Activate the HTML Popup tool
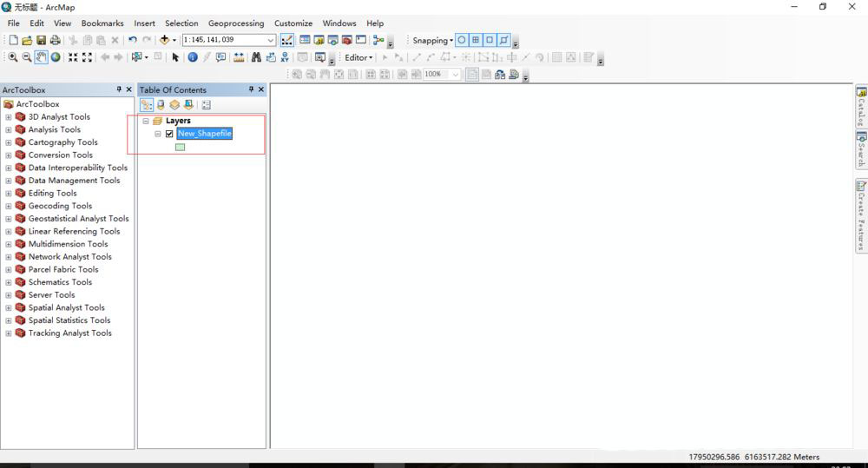 tap(220, 57)
